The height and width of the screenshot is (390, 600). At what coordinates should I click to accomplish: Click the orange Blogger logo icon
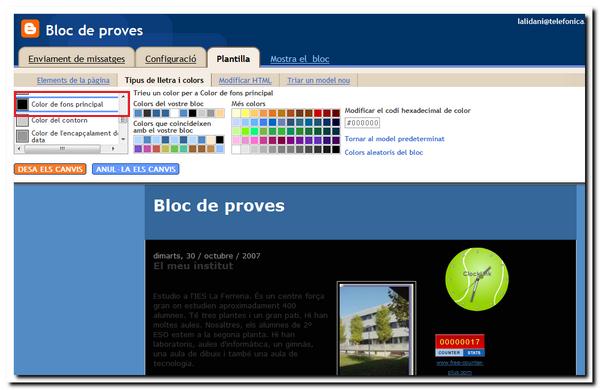30,29
